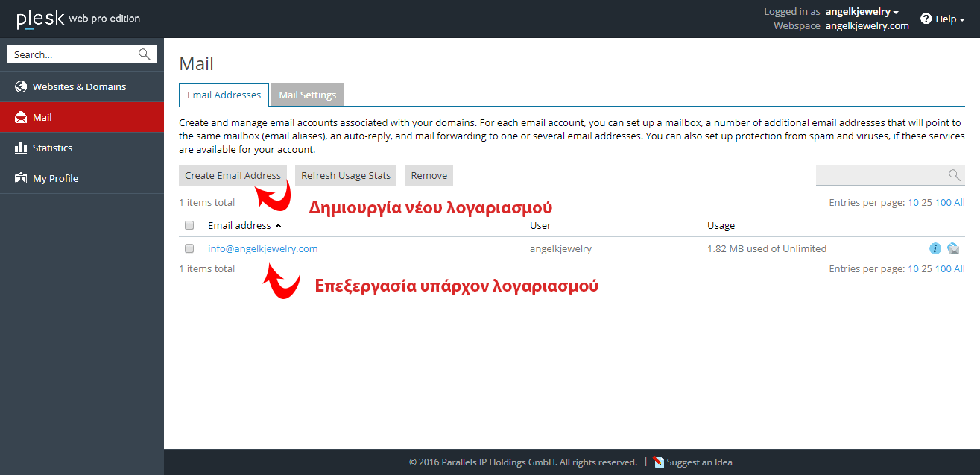Click the Plesk logo in header

[40, 19]
